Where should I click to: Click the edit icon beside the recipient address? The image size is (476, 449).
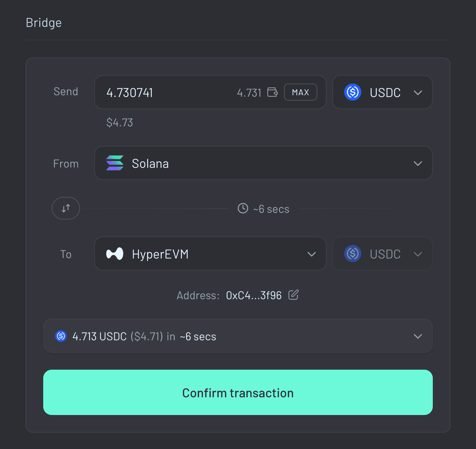293,295
